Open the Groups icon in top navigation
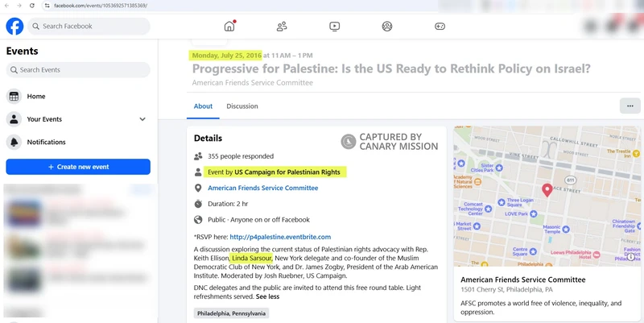This screenshot has height=323, width=644. (387, 27)
